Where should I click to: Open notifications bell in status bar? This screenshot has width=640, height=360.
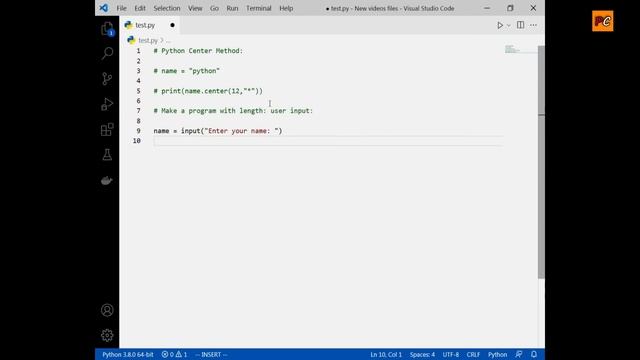point(534,354)
